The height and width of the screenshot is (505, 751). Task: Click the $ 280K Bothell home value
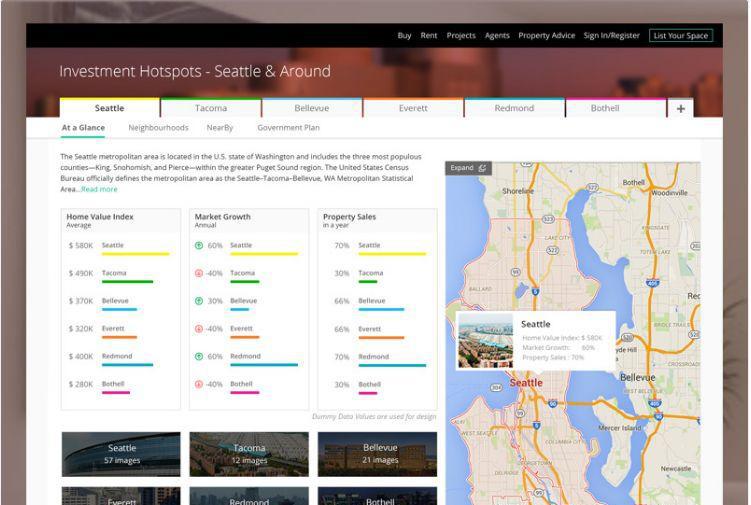pyautogui.click(x=80, y=385)
